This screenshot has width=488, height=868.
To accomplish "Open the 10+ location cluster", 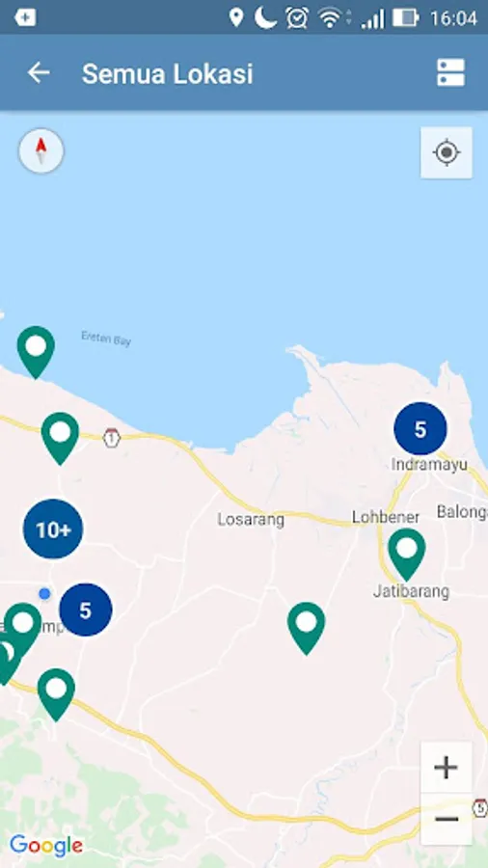I will [x=53, y=529].
